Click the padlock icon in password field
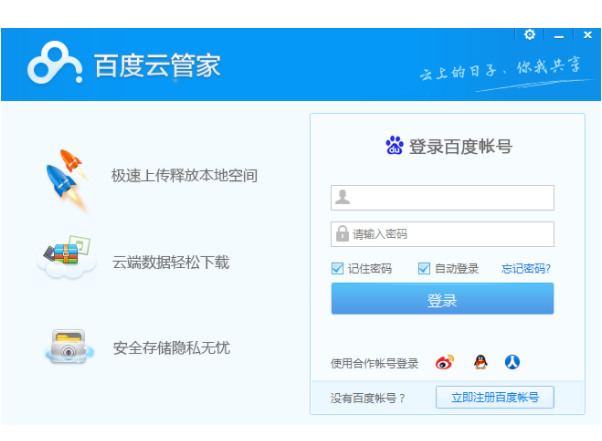The width and height of the screenshot is (602, 441). 342,233
